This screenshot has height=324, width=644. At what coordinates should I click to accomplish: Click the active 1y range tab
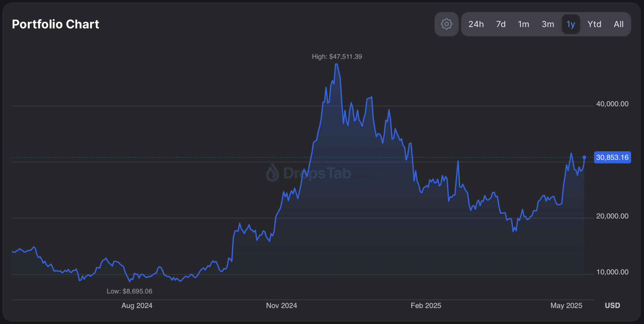pos(571,24)
